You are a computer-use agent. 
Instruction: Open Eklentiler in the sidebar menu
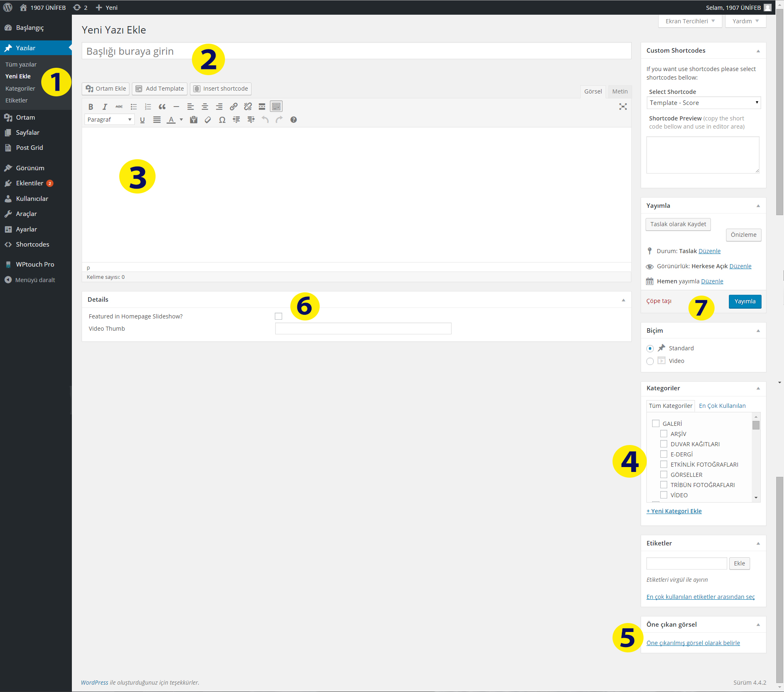(x=29, y=183)
